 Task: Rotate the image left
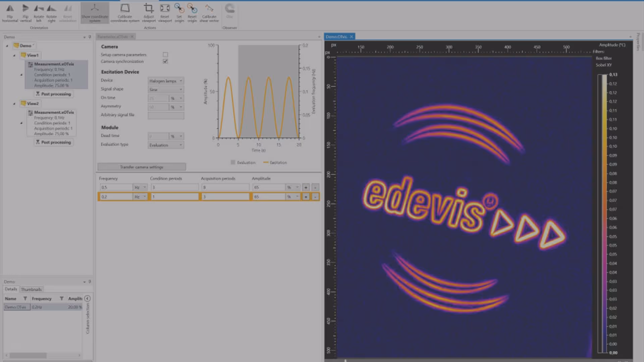point(39,13)
